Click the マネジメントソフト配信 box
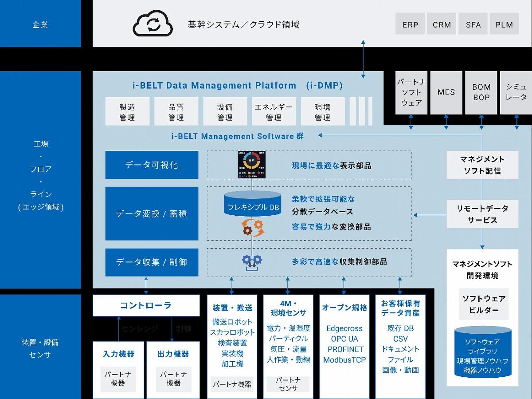Viewport: 532px width, 399px height. pos(482,165)
